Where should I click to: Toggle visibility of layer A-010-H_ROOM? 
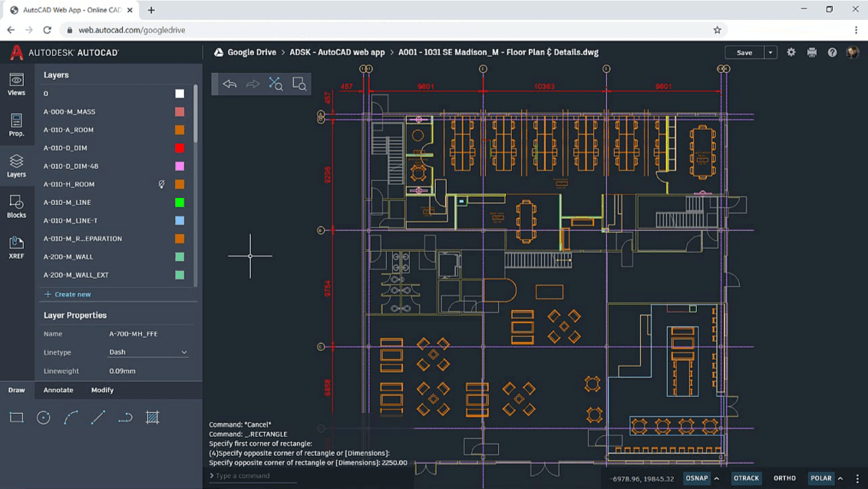(160, 183)
